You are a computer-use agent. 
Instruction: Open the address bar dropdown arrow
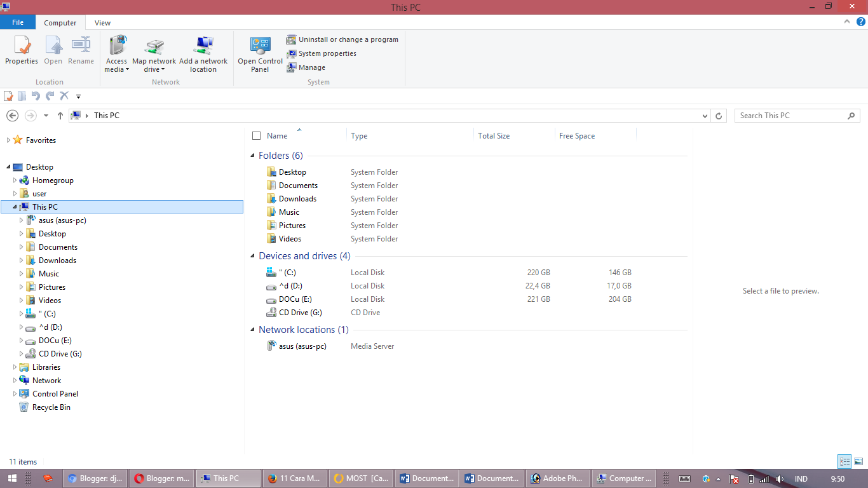705,115
